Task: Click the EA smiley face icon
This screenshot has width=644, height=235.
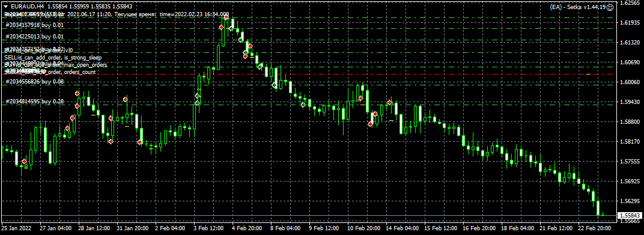Action: point(610,7)
